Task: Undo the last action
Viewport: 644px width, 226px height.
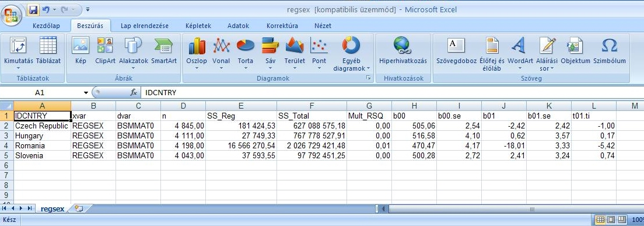Action: pos(46,9)
